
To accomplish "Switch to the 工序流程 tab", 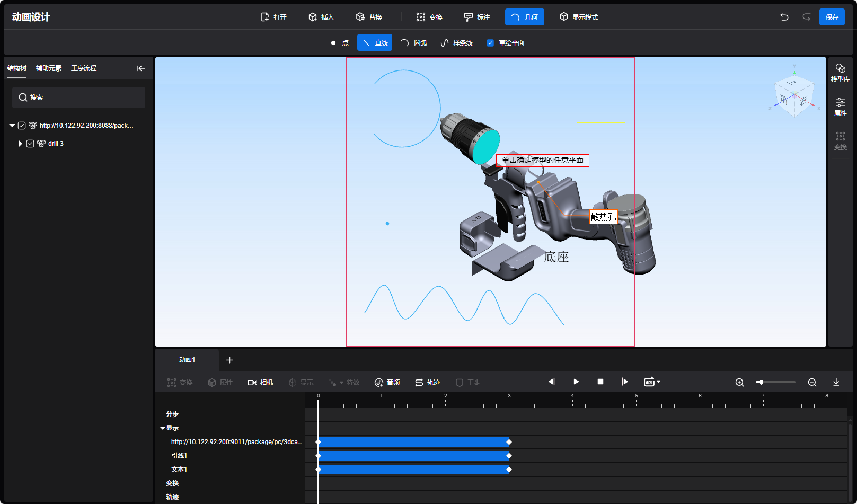I will (84, 68).
